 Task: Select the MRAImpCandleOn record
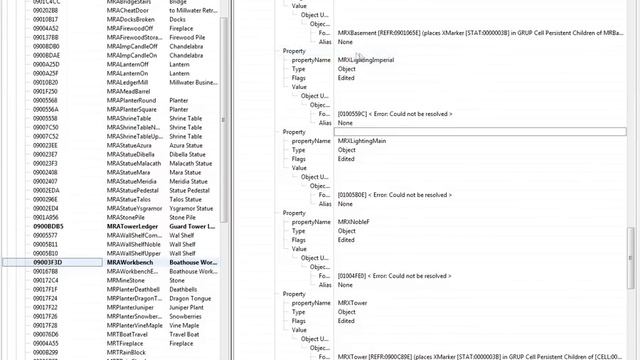132,56
